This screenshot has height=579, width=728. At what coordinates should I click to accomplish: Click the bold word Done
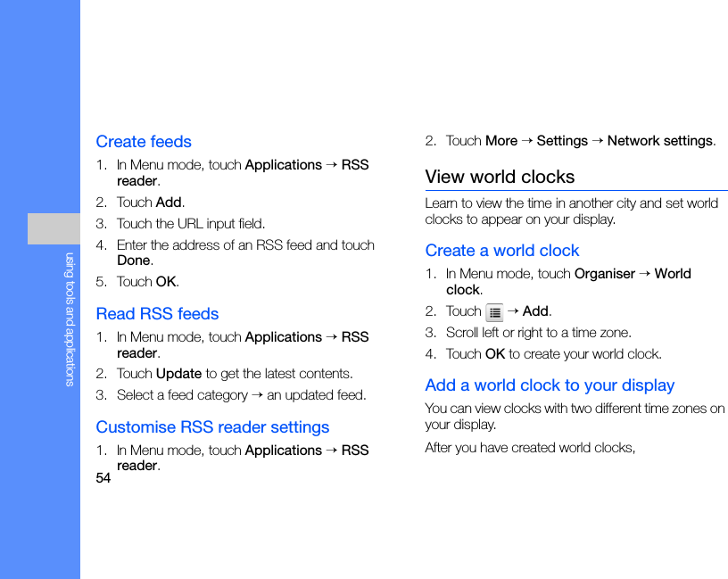tap(134, 261)
